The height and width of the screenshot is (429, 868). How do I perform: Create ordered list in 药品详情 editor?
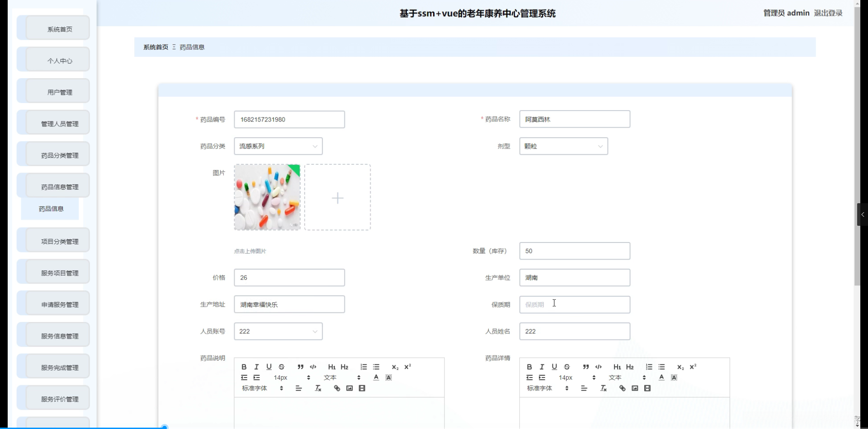point(649,367)
